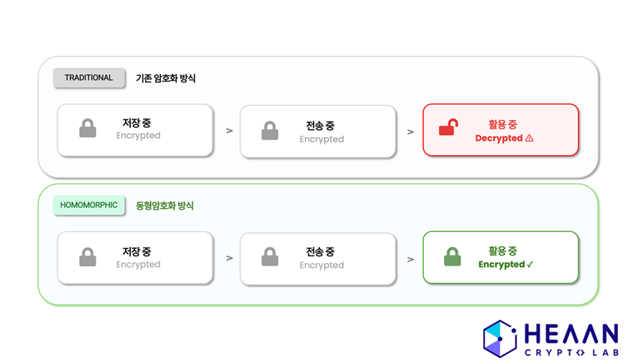Click the arrow before the red 활용 중 card
The width and height of the screenshot is (636, 364).
pos(410,131)
